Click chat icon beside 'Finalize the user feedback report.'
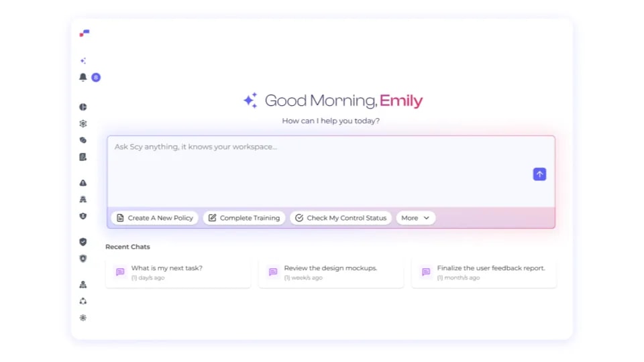The image size is (644, 362). (x=426, y=271)
